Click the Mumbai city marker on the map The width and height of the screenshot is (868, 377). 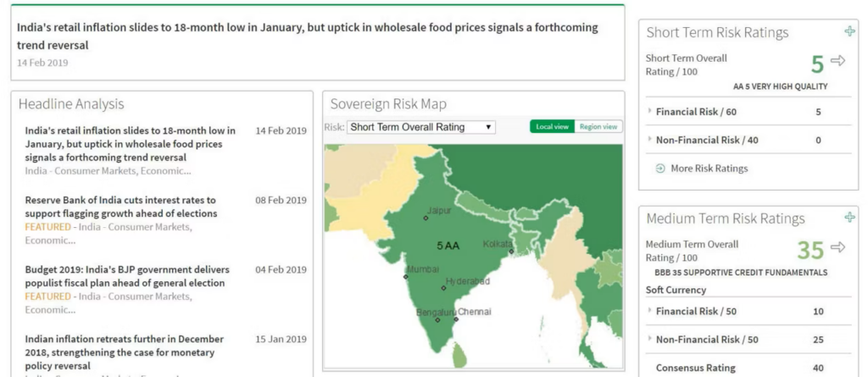(x=407, y=276)
